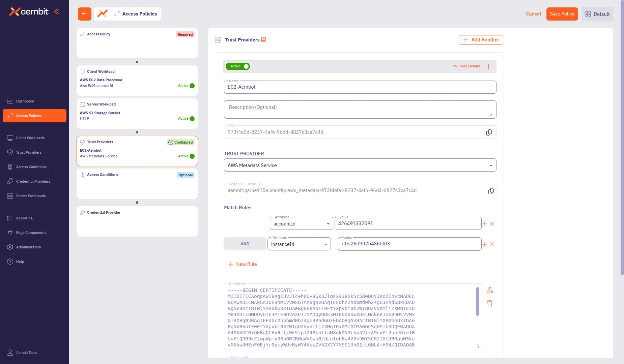Edit the Name field showing EC2-Aembot

point(360,87)
